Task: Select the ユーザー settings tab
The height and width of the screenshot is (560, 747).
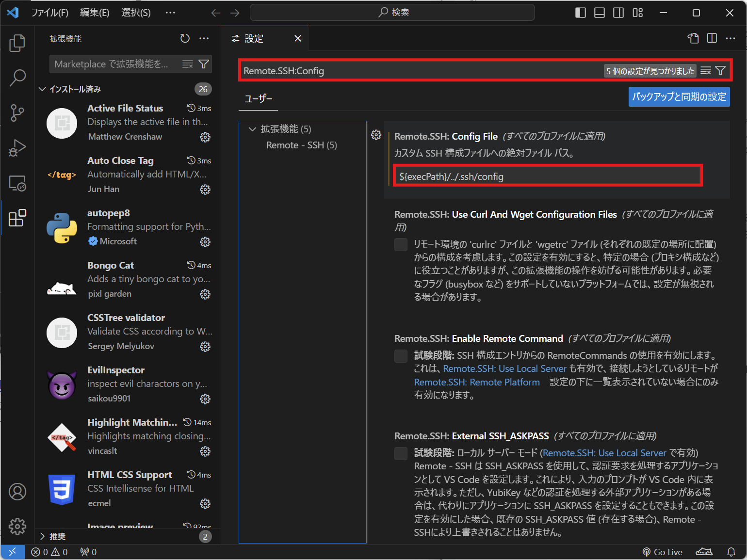Action: pos(258,99)
